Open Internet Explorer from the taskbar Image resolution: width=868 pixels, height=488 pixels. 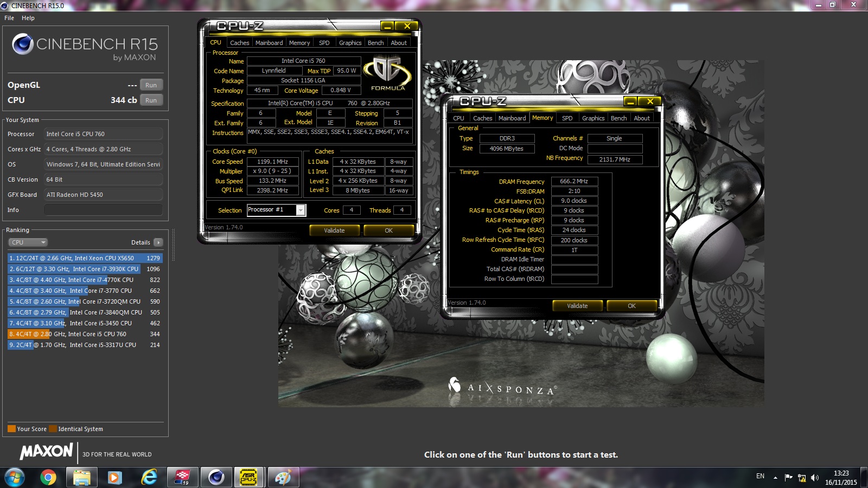point(148,477)
